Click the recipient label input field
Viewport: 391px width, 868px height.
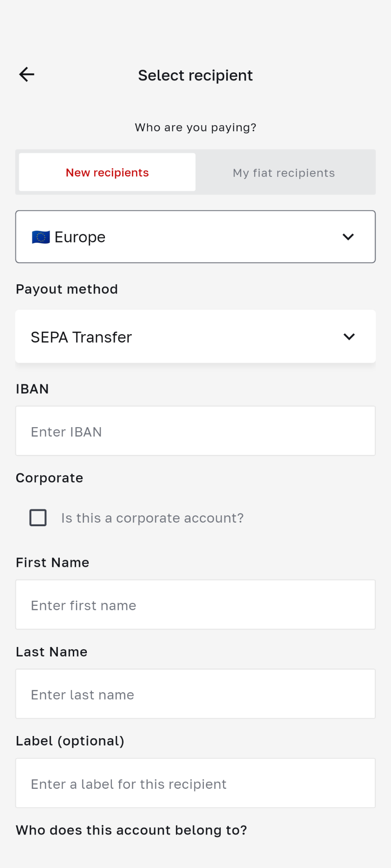coord(195,783)
